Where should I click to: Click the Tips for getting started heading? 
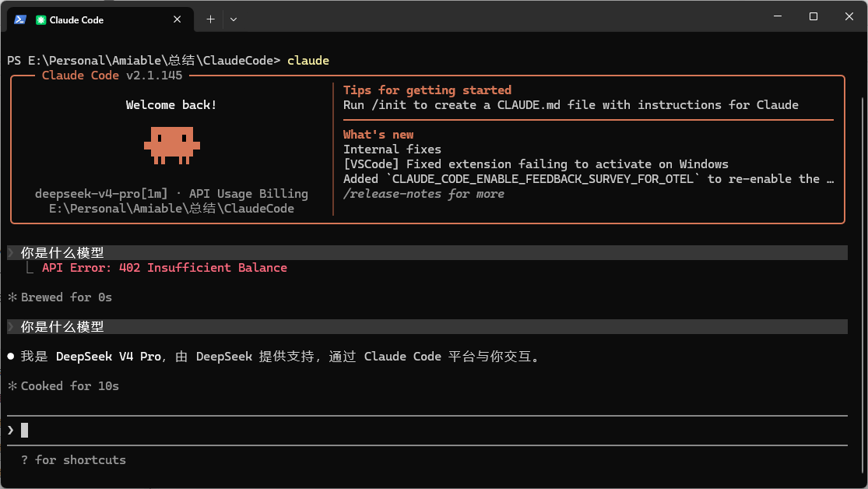pos(427,90)
